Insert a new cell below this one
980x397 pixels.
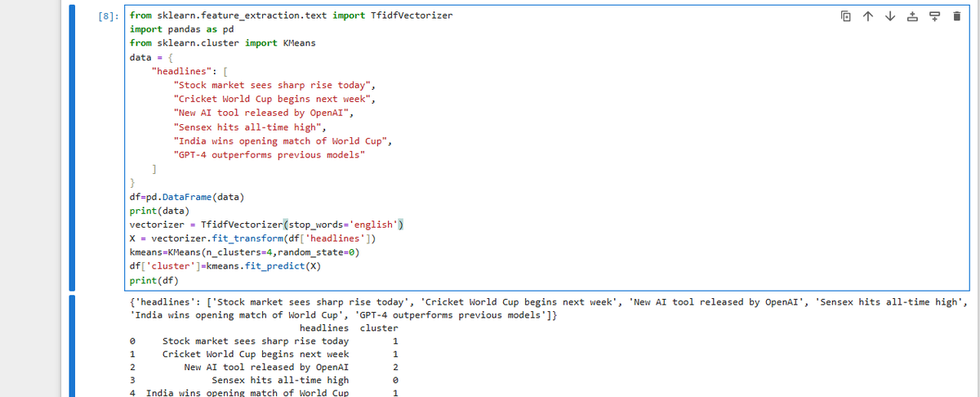(933, 16)
